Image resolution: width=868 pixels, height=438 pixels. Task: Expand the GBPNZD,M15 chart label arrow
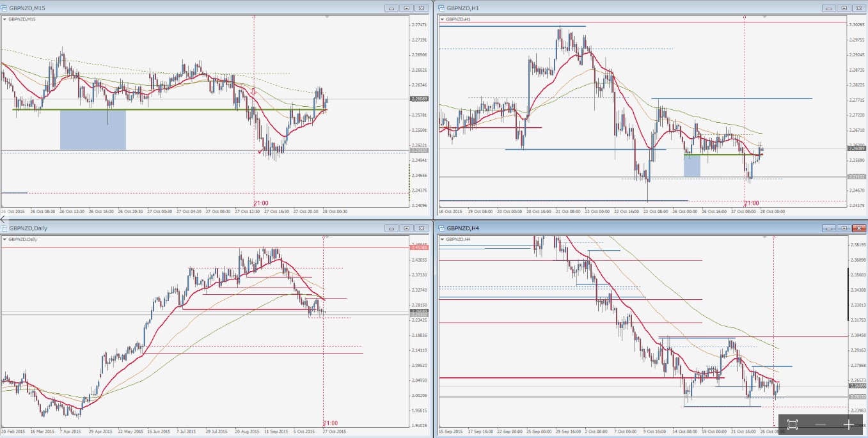5,19
